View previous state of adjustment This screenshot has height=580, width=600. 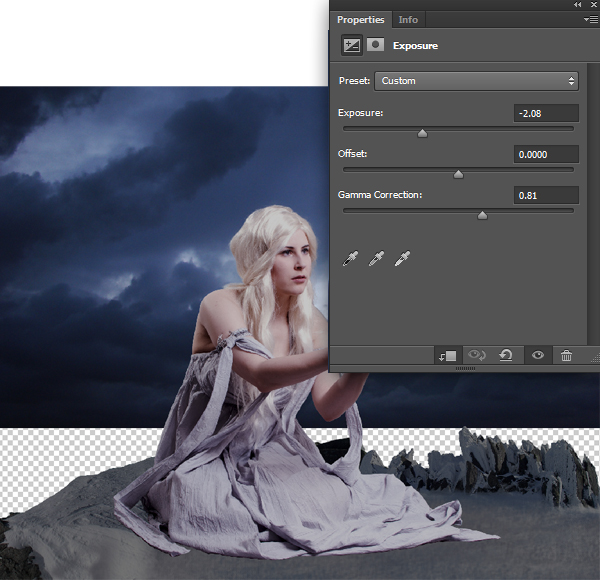pyautogui.click(x=477, y=356)
